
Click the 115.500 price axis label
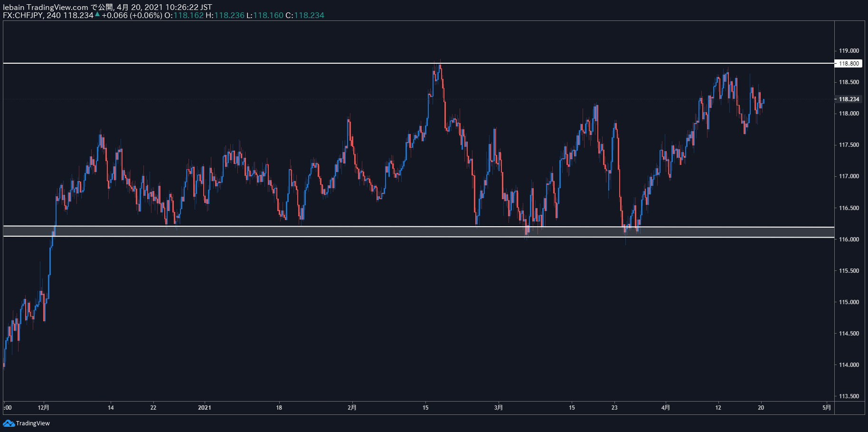point(849,271)
